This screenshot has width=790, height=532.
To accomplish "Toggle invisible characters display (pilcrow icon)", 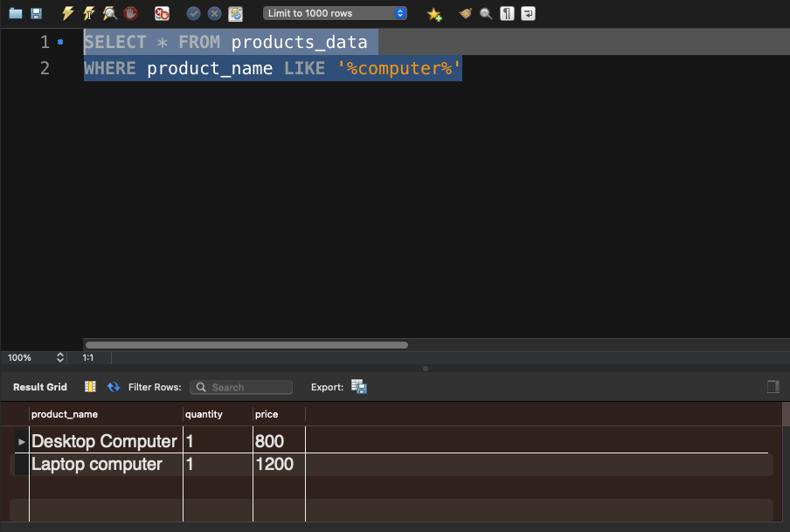I will click(x=507, y=14).
